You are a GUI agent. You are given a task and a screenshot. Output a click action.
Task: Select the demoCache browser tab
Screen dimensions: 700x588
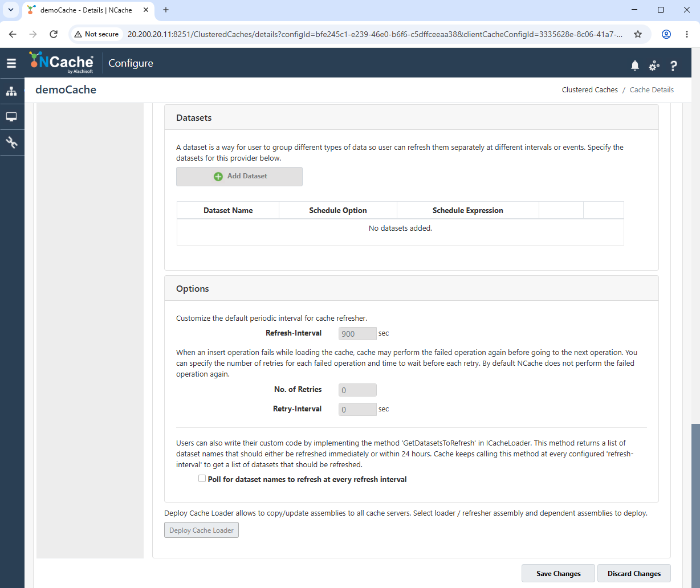click(88, 10)
